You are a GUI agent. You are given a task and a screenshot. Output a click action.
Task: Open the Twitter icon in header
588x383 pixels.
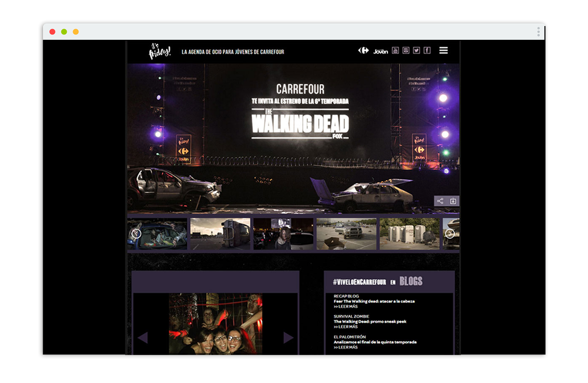[x=416, y=51]
